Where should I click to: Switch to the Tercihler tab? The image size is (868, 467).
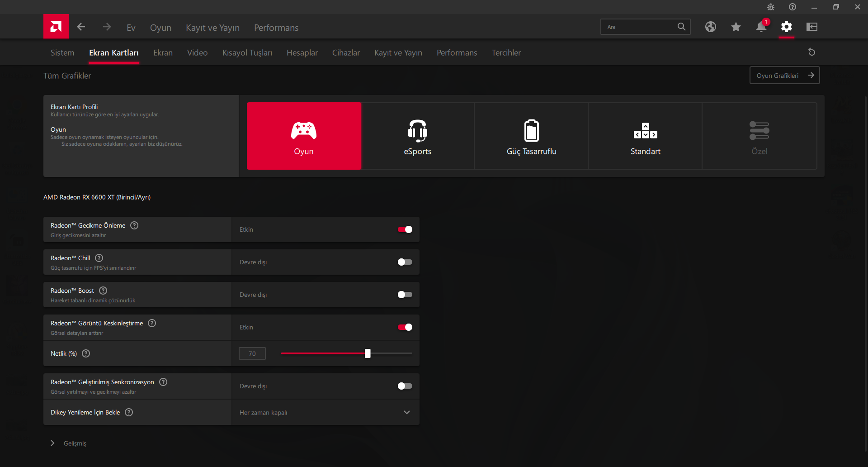pyautogui.click(x=506, y=52)
